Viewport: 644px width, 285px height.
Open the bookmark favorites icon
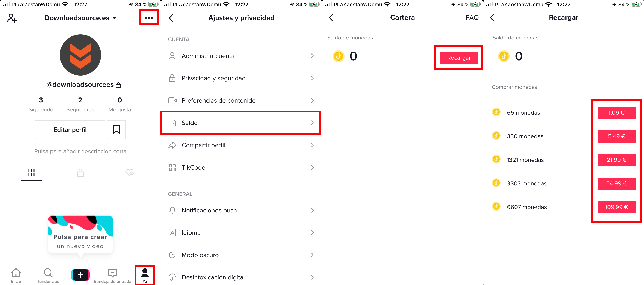pos(116,129)
